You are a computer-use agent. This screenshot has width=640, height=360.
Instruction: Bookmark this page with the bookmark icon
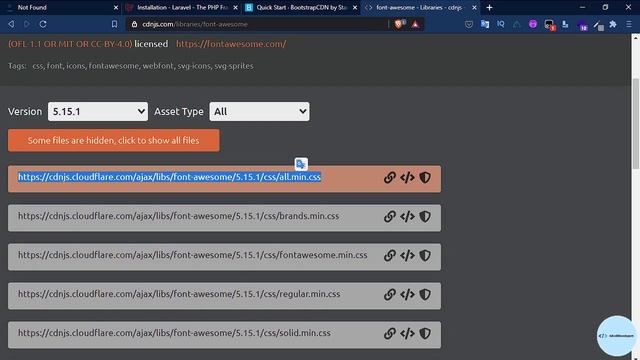[114, 24]
